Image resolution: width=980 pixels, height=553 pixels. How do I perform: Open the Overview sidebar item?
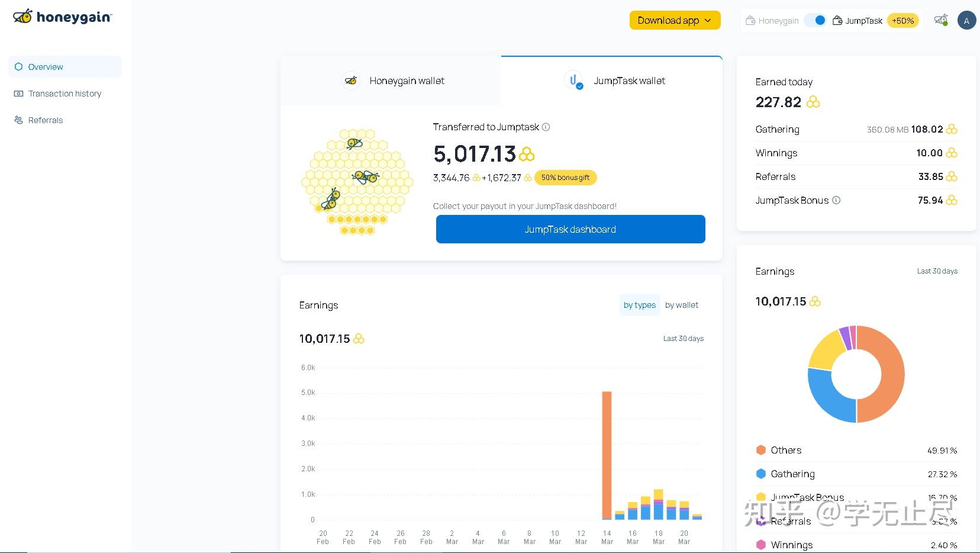tap(65, 67)
